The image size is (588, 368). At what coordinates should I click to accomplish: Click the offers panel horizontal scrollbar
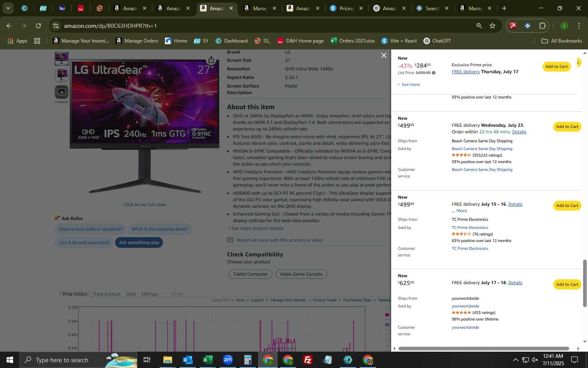(x=483, y=348)
